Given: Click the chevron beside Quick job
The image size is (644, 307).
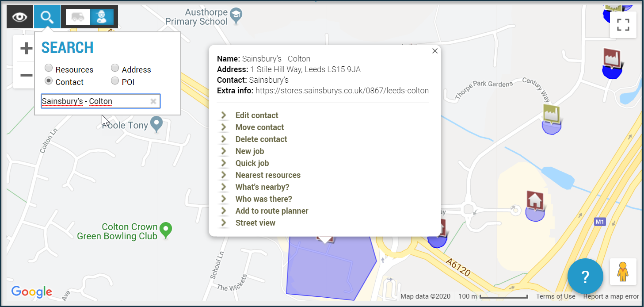Looking at the screenshot, I should 224,163.
